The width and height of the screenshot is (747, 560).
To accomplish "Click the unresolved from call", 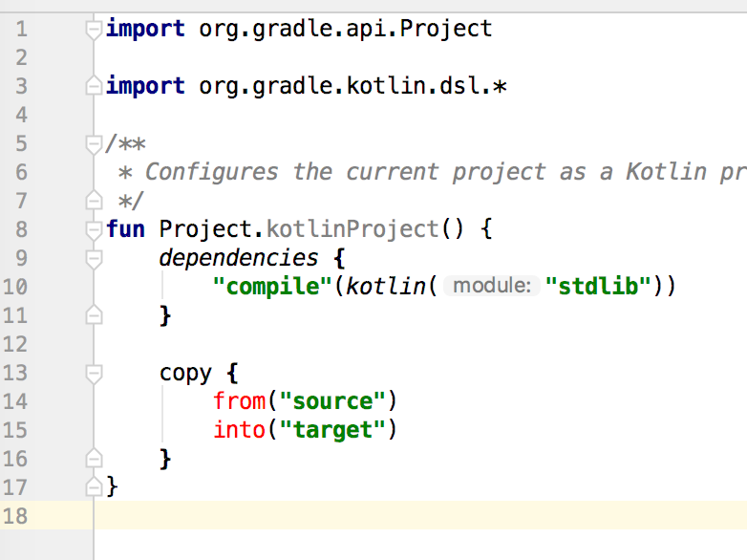I will point(239,400).
